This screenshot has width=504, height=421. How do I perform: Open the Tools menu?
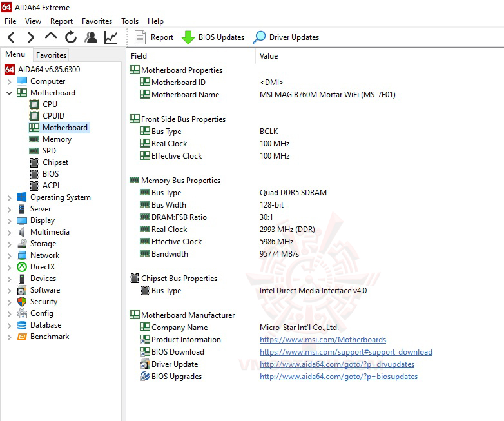pyautogui.click(x=130, y=21)
